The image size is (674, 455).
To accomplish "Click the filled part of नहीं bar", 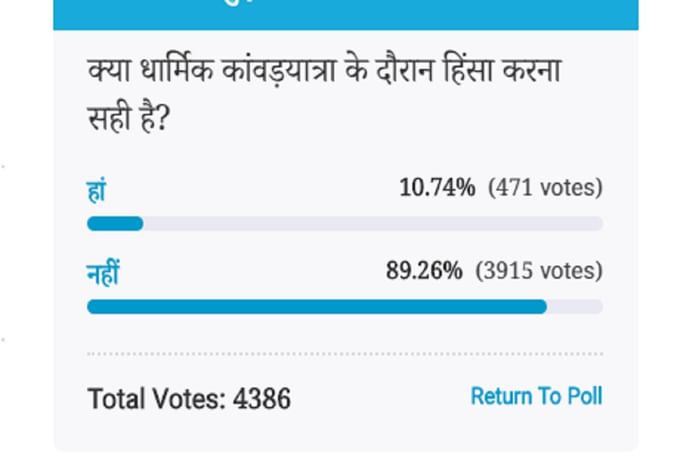I will pos(316,306).
